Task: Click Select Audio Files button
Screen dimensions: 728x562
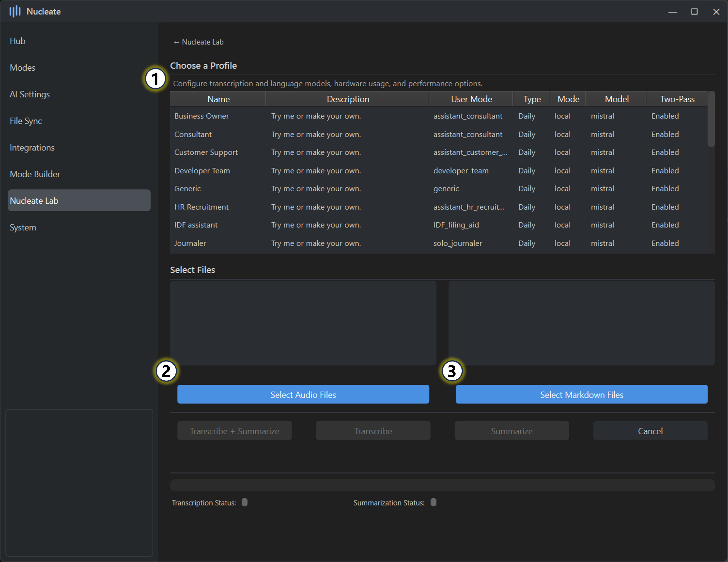Action: coord(303,394)
